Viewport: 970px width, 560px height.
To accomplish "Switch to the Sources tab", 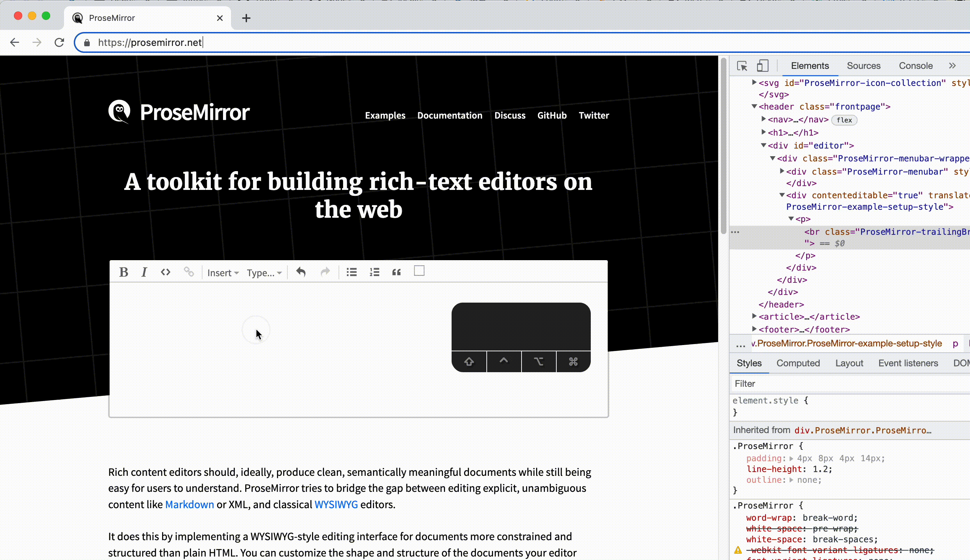I will 864,66.
